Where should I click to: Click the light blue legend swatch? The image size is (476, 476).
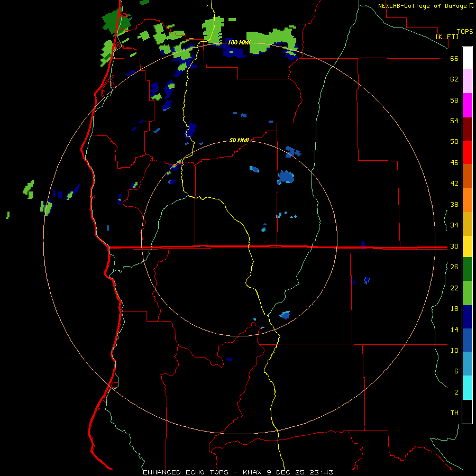coord(467,364)
